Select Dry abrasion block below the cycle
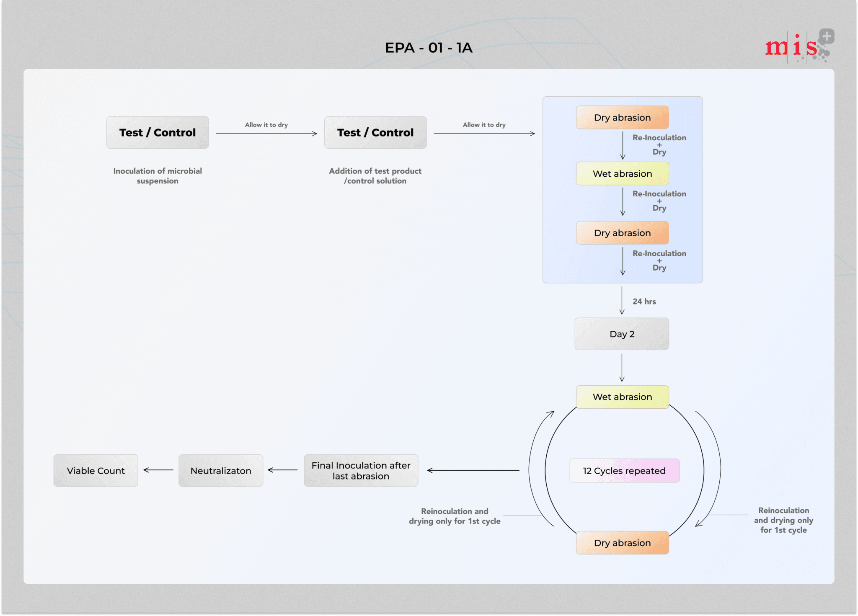 coord(622,543)
